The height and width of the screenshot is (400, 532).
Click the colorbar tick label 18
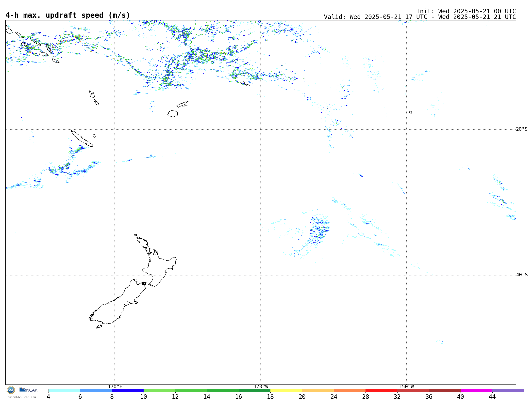click(270, 397)
